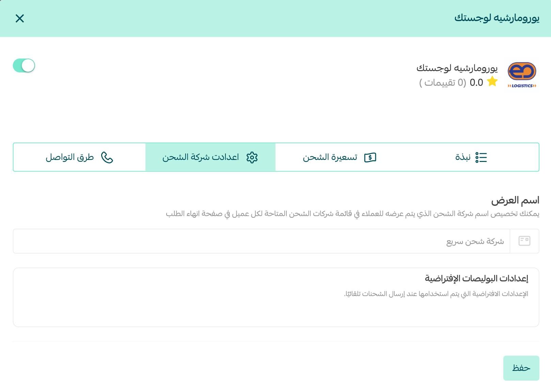The image size is (551, 392).
Task: Click the yellow rating star icon
Action: pos(492,82)
